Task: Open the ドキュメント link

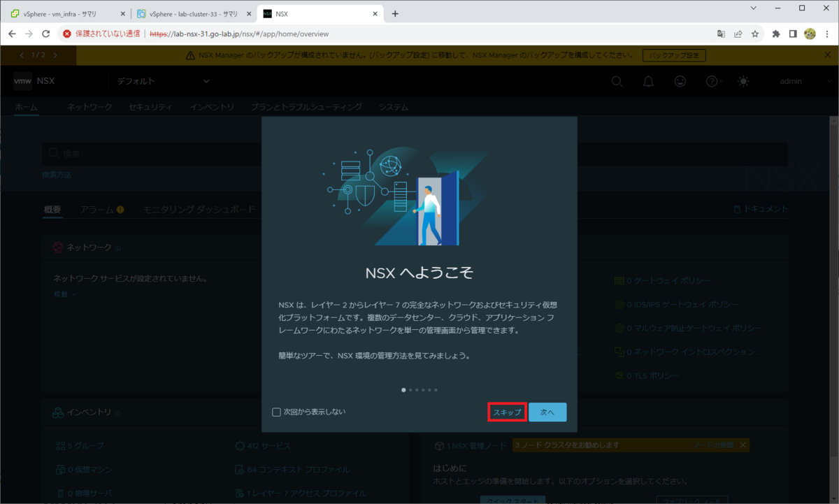Action: (x=760, y=209)
